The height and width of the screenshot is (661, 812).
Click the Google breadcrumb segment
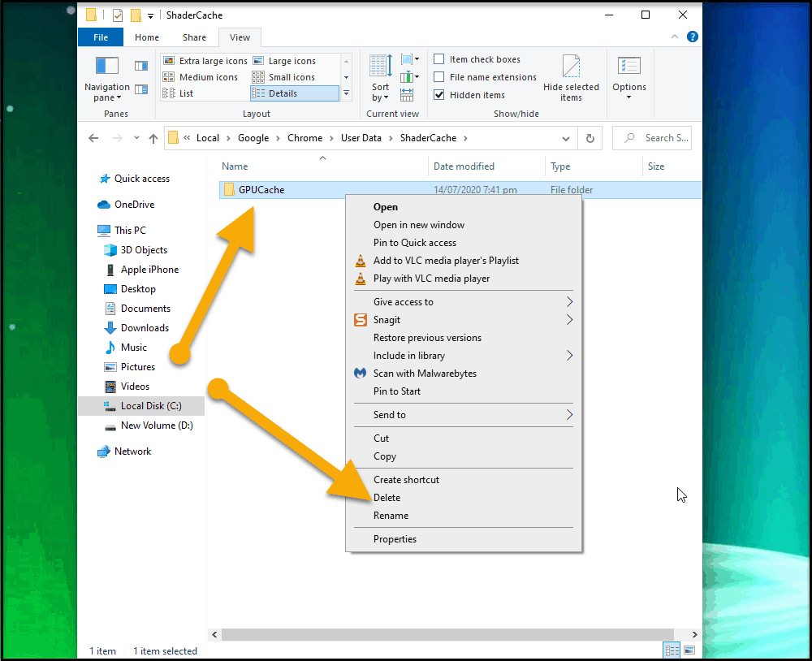coord(253,138)
